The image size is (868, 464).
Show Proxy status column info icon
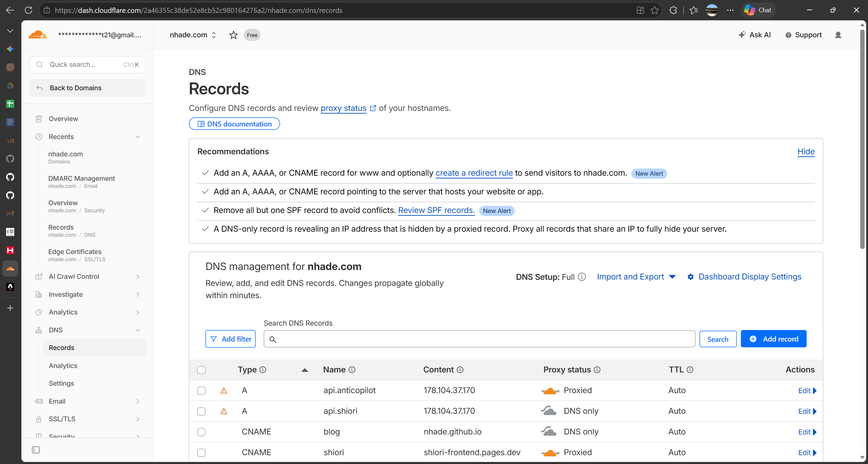(597, 370)
